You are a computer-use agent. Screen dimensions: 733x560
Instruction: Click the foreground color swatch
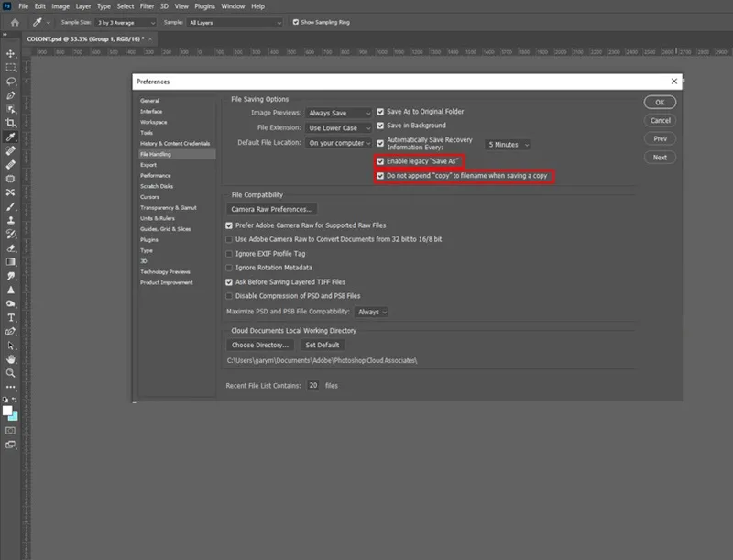point(7,411)
